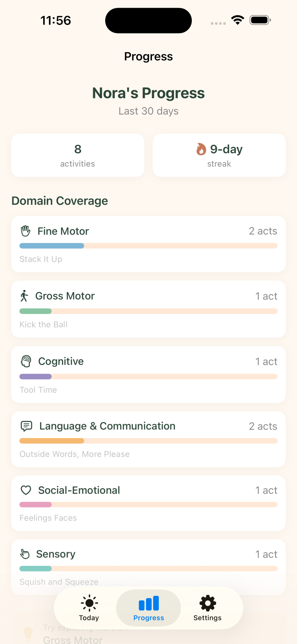Tap the Sensory touch icon

pos(25,554)
